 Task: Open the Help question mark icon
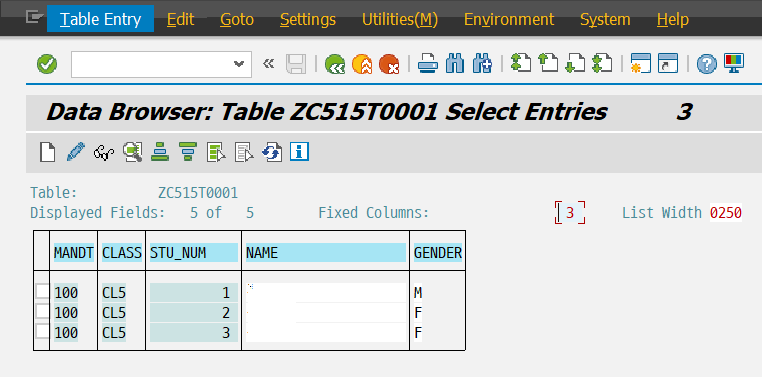coord(707,64)
